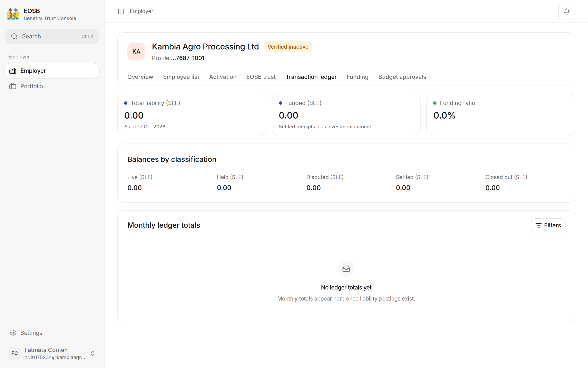588x368 pixels.
Task: Click the Closed out (SLE) balance label
Action: [506, 177]
